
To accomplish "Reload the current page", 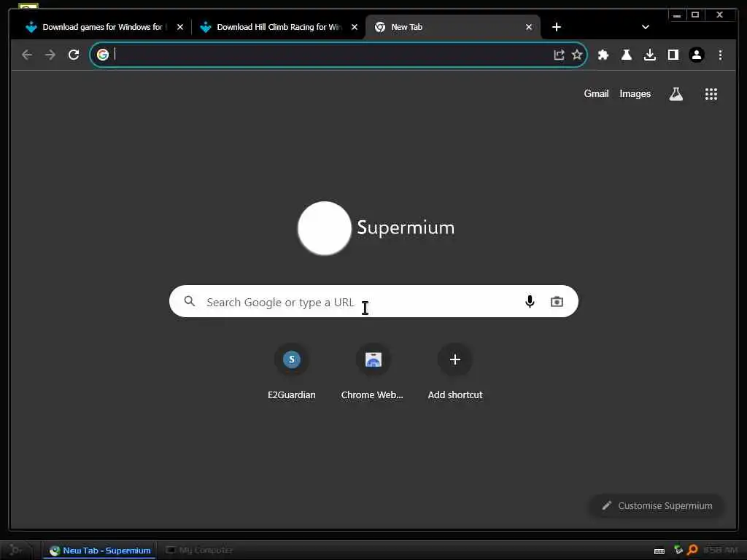I will [x=74, y=55].
